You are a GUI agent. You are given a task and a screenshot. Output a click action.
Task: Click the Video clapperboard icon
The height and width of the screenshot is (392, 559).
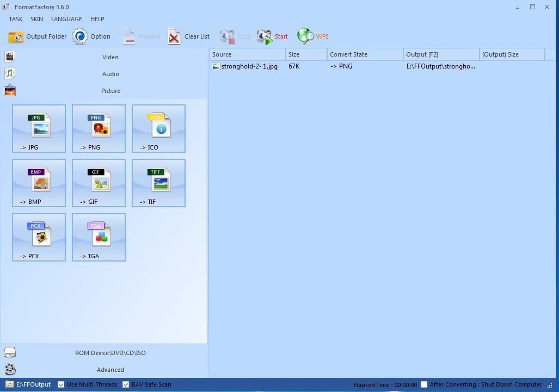click(x=10, y=57)
